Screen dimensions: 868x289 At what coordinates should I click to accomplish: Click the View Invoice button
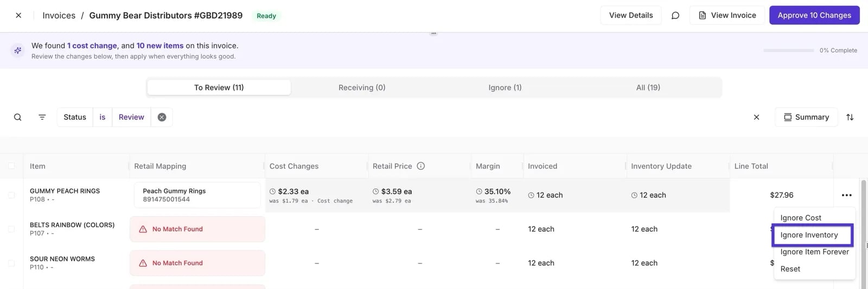(727, 15)
